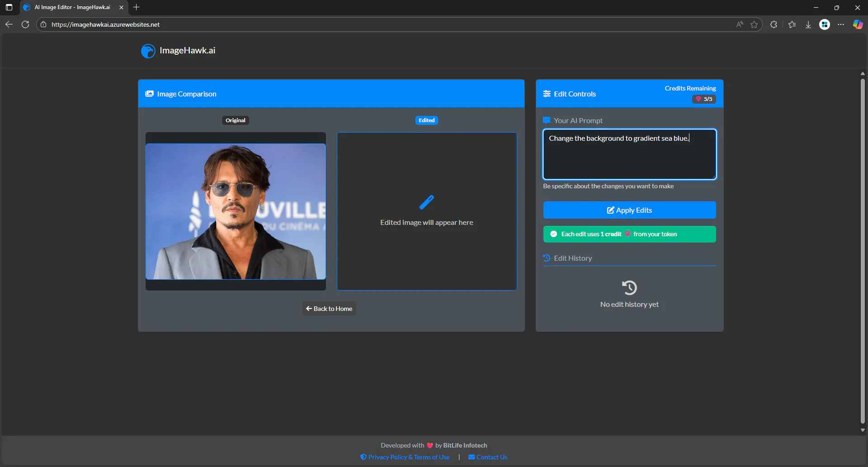Open the browser profile avatar
Image resolution: width=868 pixels, height=467 pixels.
click(825, 24)
